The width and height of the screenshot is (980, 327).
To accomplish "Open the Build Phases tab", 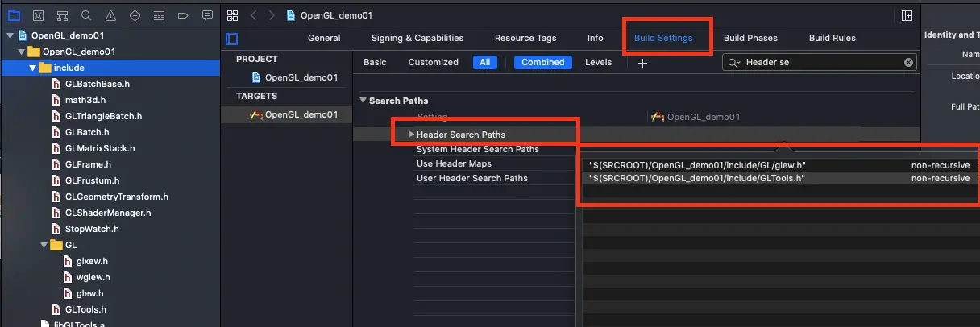I will point(750,38).
